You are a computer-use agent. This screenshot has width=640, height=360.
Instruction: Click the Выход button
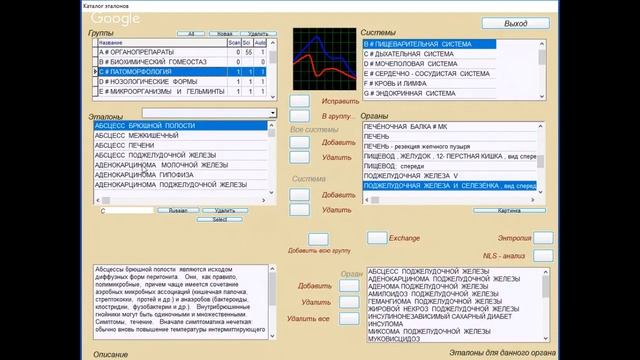516,23
